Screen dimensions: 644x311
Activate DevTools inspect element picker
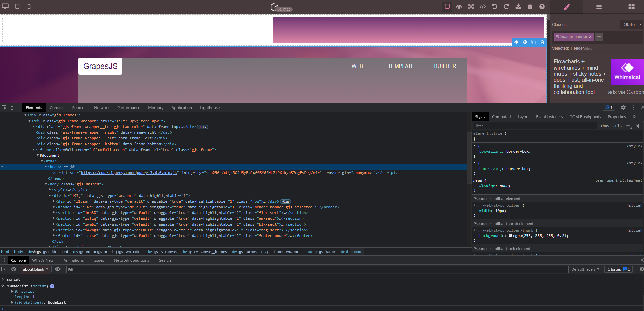4,108
